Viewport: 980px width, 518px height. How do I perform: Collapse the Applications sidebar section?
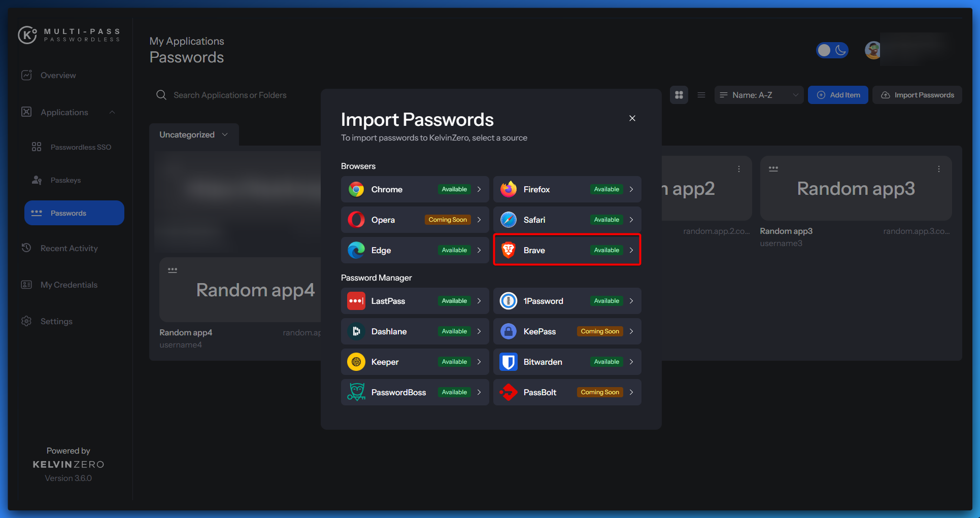[112, 112]
